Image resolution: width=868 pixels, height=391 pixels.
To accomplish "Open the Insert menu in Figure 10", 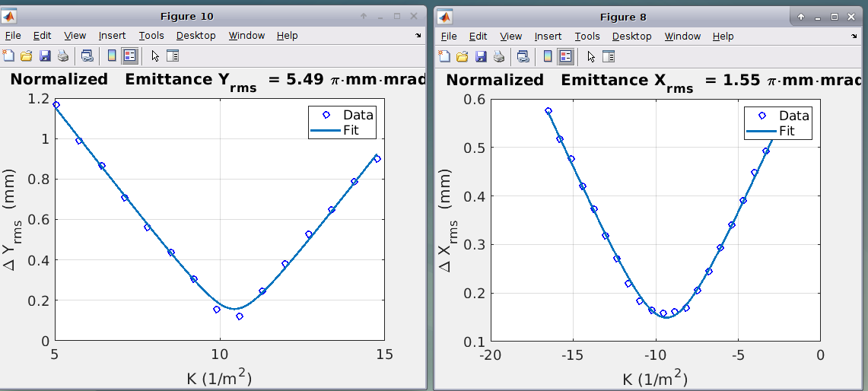I will pyautogui.click(x=112, y=36).
